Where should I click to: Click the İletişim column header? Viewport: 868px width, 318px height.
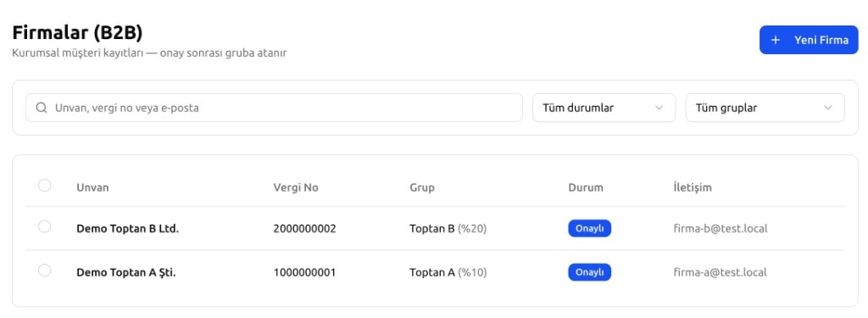[x=693, y=187]
